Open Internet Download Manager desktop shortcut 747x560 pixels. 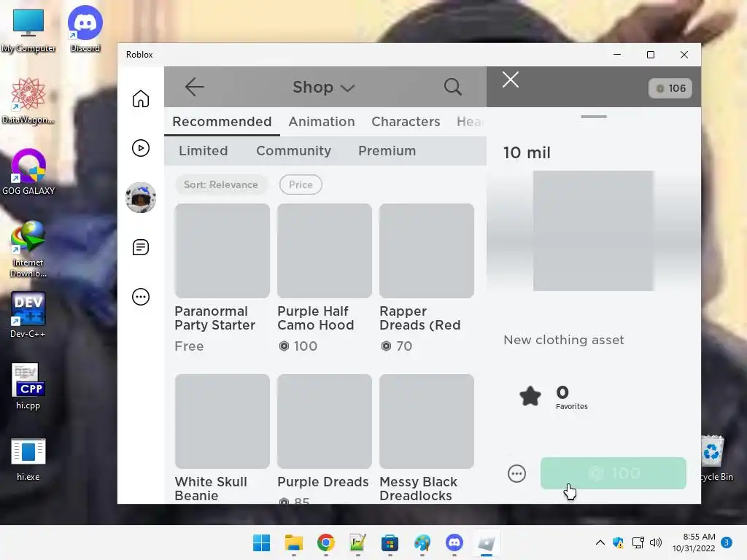pos(28,249)
